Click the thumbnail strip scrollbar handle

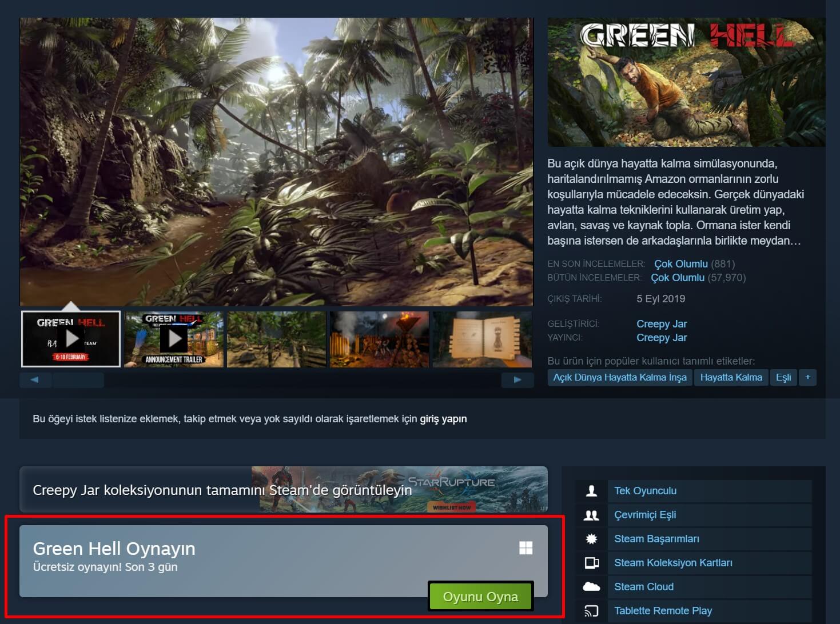tap(78, 379)
